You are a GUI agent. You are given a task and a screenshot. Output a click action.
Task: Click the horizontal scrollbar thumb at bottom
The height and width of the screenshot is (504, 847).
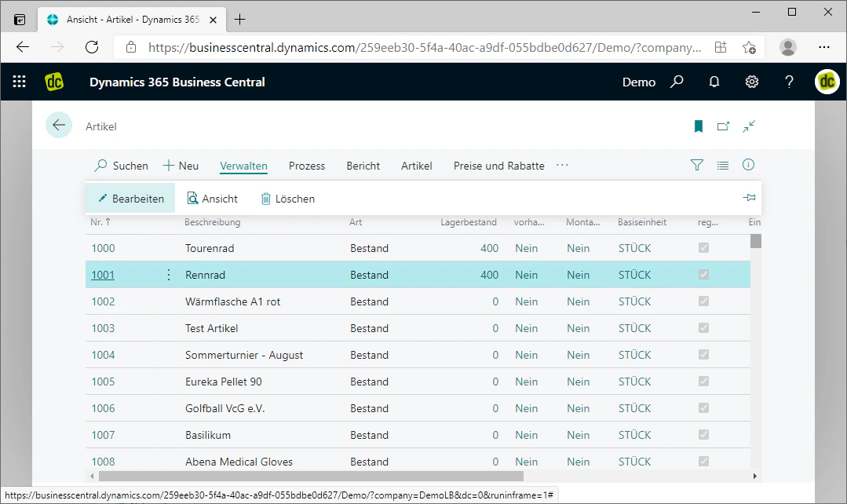(x=311, y=476)
